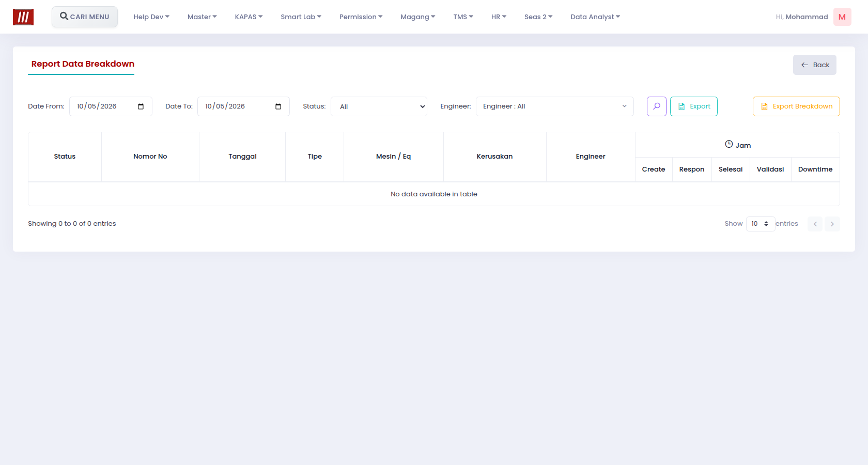Go to the next table page arrow
868x465 pixels.
832,224
